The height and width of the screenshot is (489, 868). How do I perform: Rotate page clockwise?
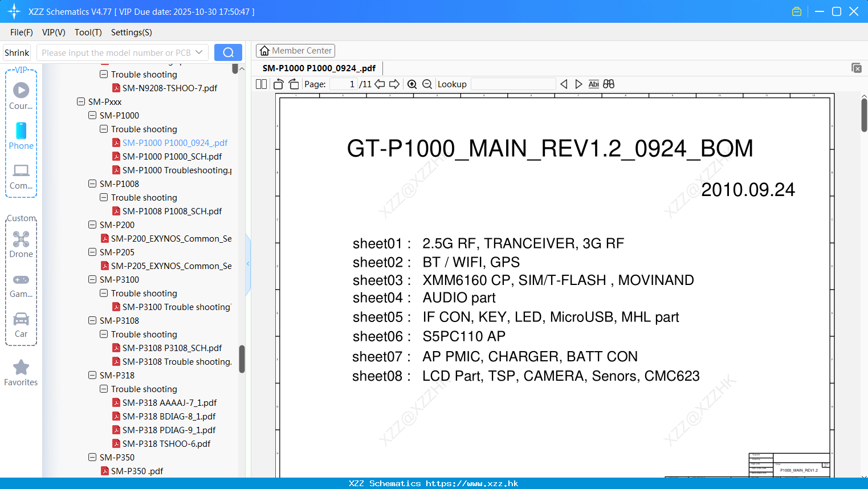coord(294,84)
